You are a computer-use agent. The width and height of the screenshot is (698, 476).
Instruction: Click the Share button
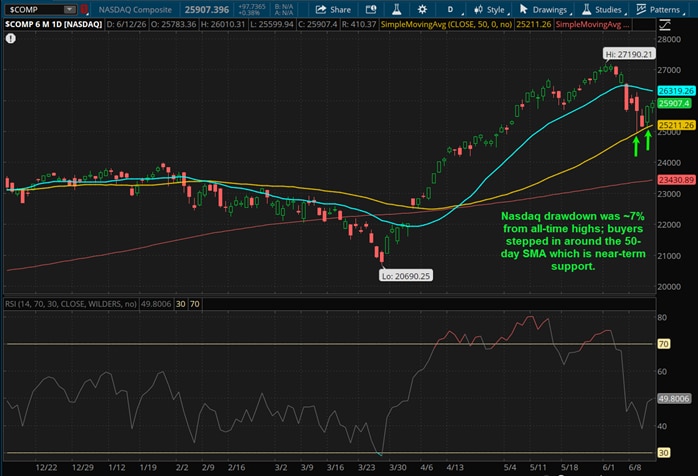tap(333, 9)
